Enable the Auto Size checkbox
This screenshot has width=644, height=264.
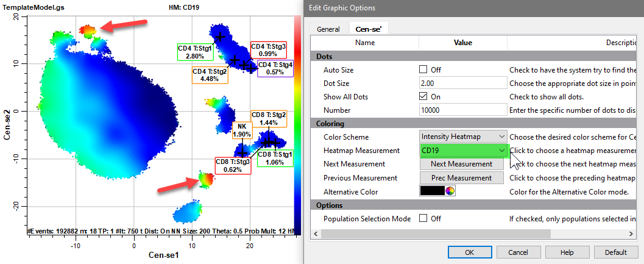point(423,70)
